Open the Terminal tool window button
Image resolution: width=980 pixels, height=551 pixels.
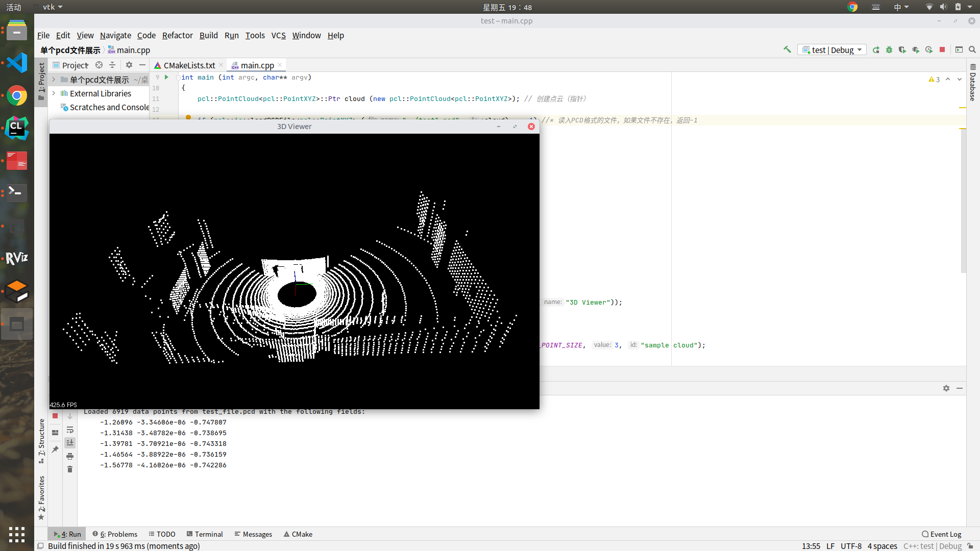pyautogui.click(x=205, y=534)
